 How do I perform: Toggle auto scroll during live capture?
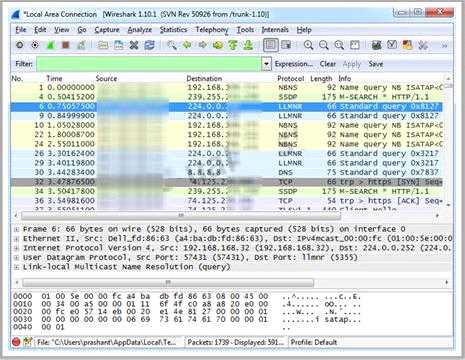286,45
